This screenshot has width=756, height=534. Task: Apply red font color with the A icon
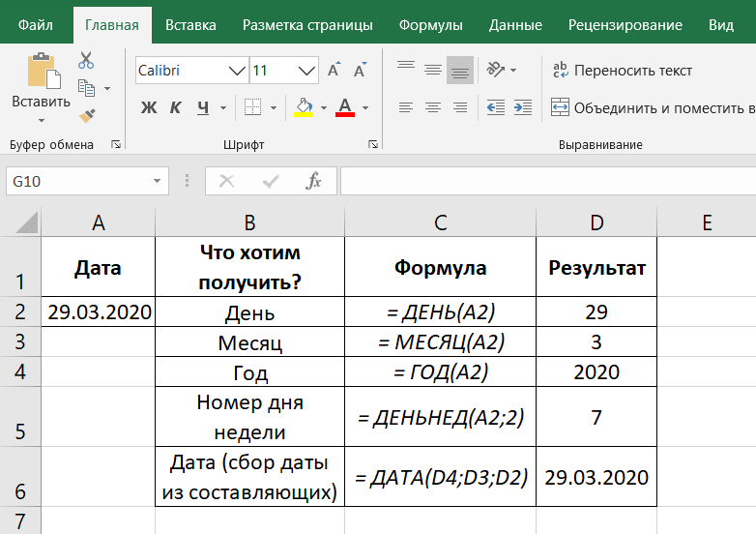(345, 107)
